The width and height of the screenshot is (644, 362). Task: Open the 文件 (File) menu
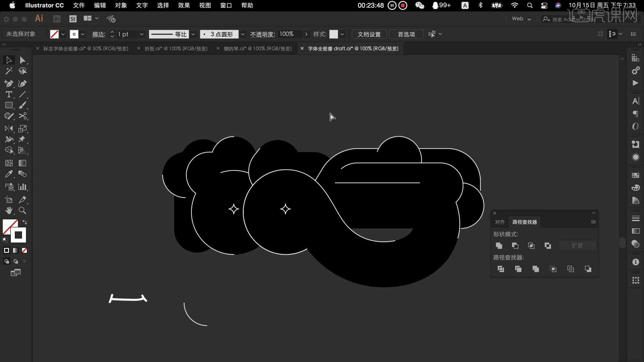[x=79, y=5]
